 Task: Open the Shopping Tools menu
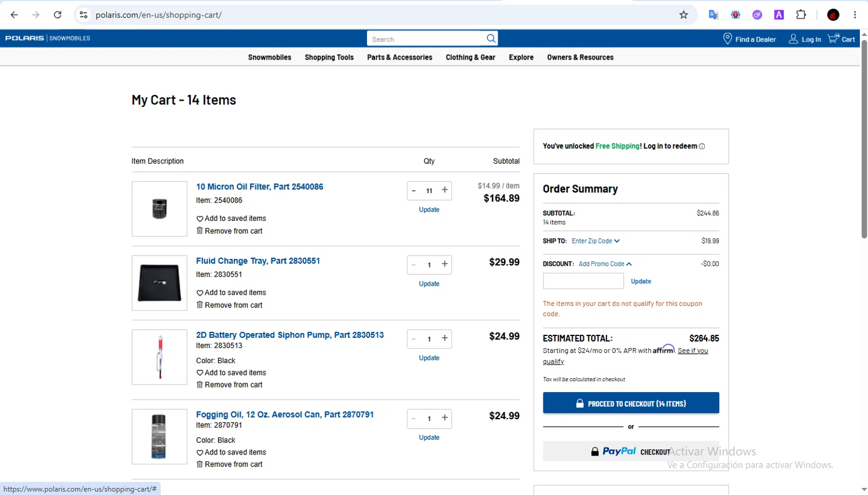click(329, 57)
